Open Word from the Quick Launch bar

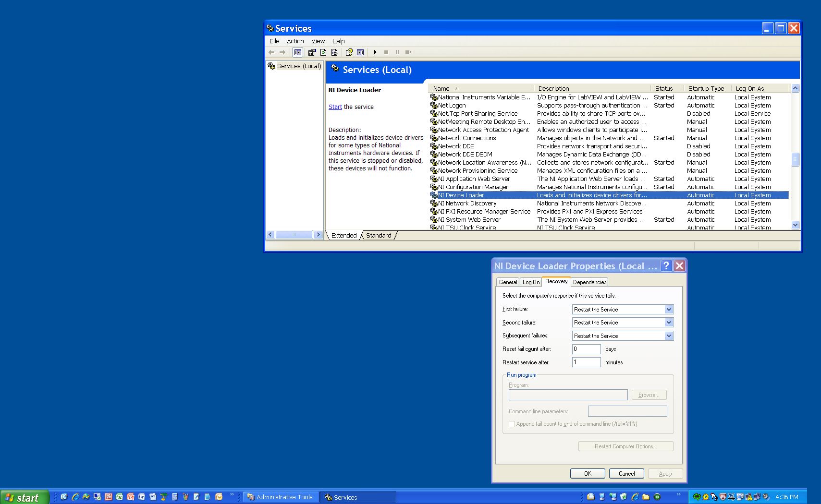pos(141,497)
